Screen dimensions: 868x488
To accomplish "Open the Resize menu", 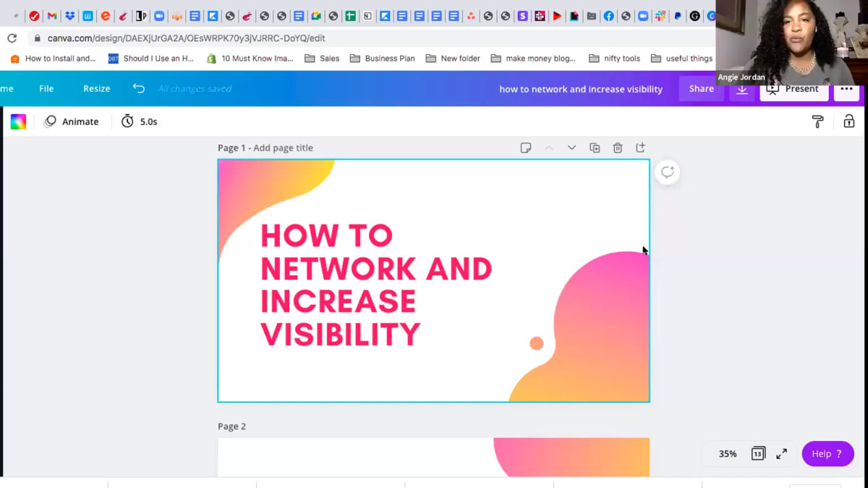I will coord(96,88).
